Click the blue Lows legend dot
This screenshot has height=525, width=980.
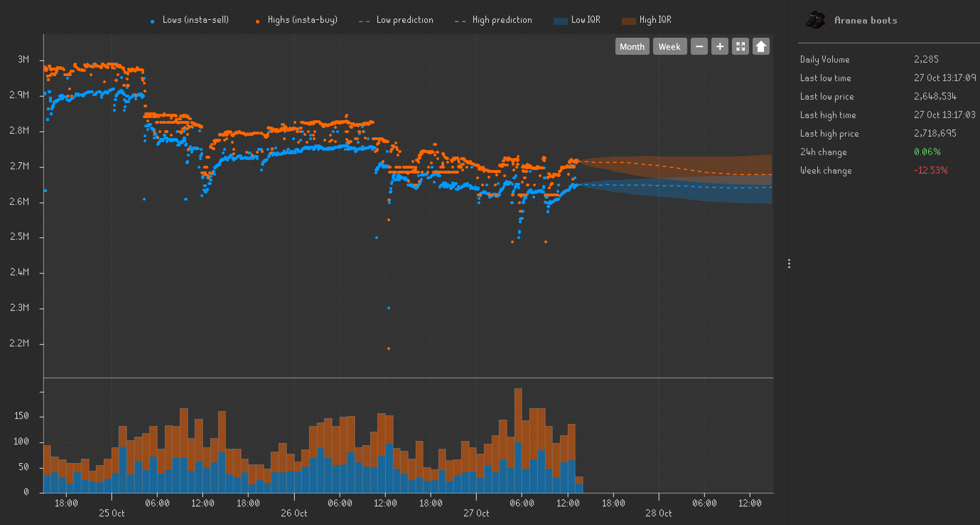click(x=152, y=22)
